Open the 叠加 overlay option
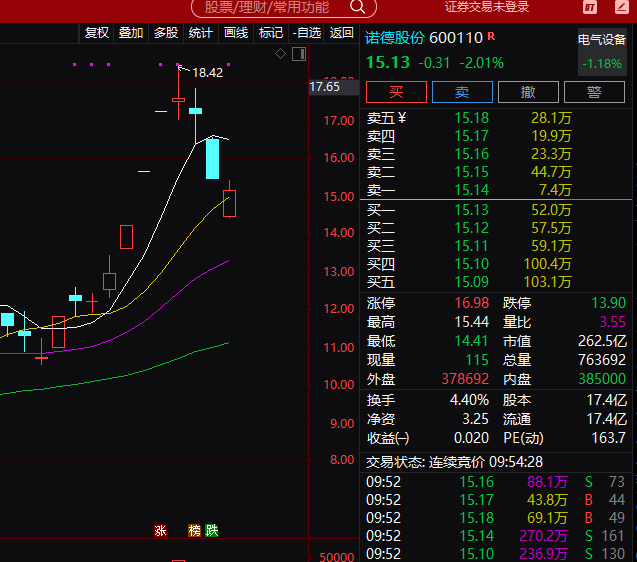637x562 pixels. pos(131,33)
